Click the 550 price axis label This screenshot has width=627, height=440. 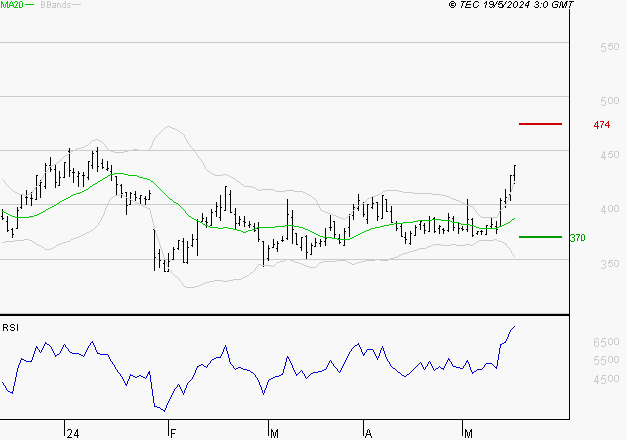(610, 47)
